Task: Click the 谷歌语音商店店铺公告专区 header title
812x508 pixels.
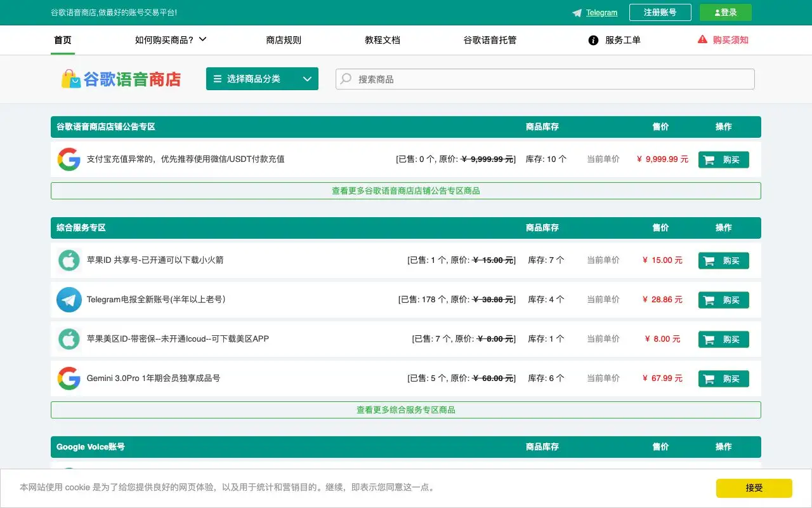Action: (x=106, y=127)
